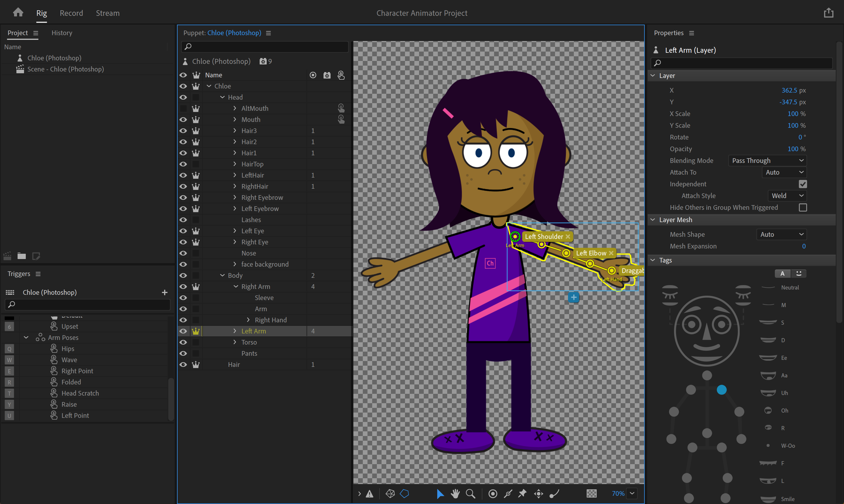
Task: Click the Left Arm layer in panel
Action: click(253, 331)
